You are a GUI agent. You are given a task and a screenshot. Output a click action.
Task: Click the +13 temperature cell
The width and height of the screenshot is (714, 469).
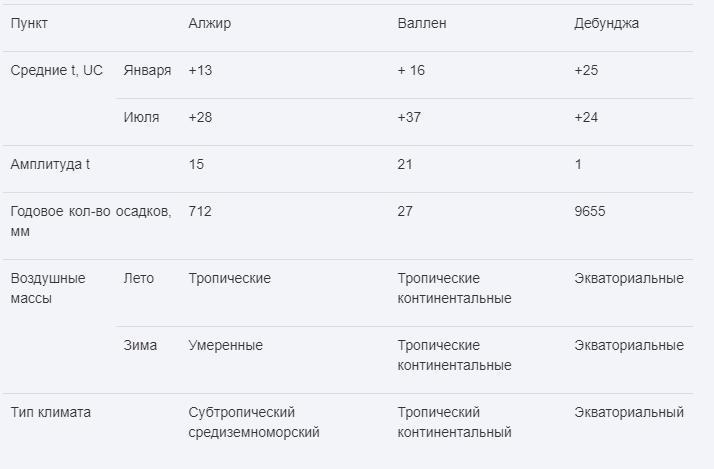tap(200, 71)
